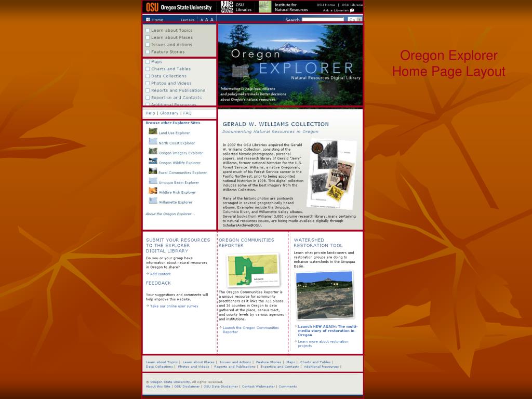Screen dimensions: 532x399
Task: Click the Add content link
Action: 160,274
